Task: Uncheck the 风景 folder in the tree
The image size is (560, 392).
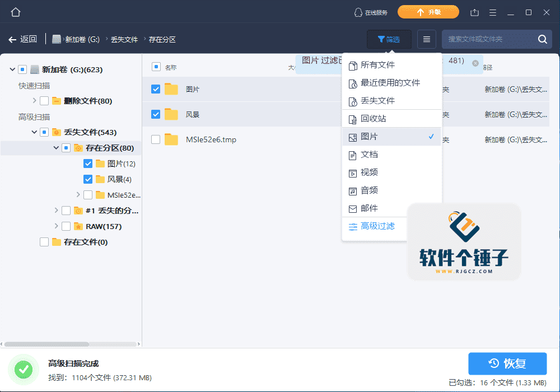Action: pyautogui.click(x=88, y=179)
